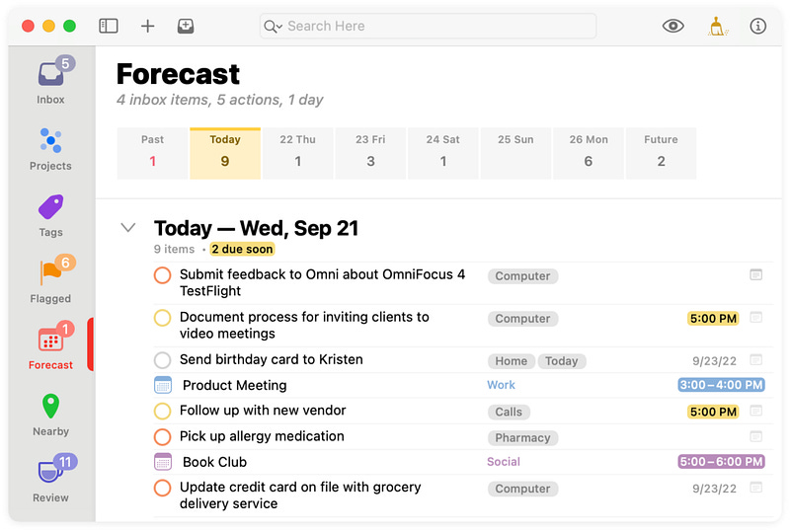The height and width of the screenshot is (532, 790).
Task: Select 22 Thu in forecast
Action: click(298, 153)
